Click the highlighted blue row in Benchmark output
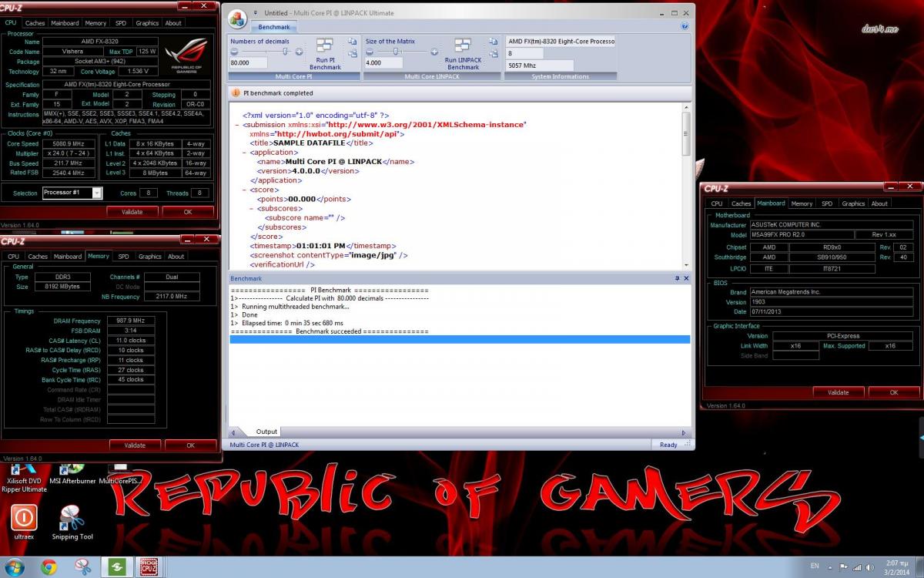Image resolution: width=924 pixels, height=578 pixels. tap(460, 340)
